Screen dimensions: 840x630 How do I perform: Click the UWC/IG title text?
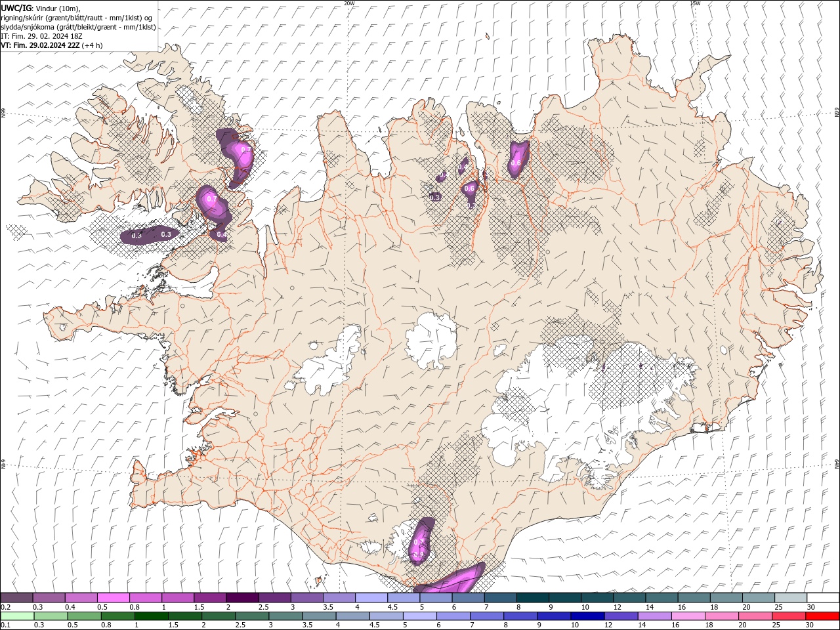(x=16, y=8)
